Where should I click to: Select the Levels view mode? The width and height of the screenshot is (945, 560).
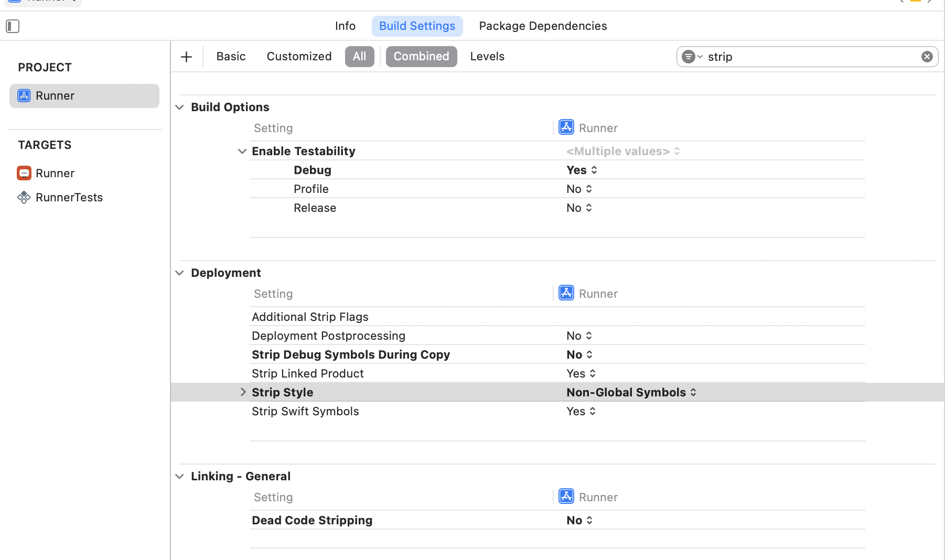(x=487, y=57)
